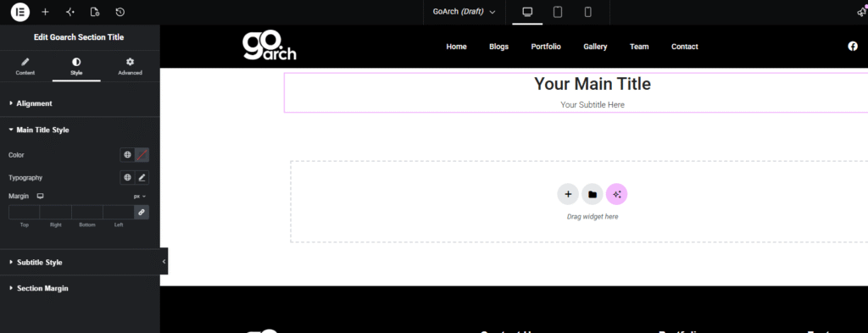Screen dimensions: 868x333
Task: Click the Margin Right input field
Action: coord(56,212)
